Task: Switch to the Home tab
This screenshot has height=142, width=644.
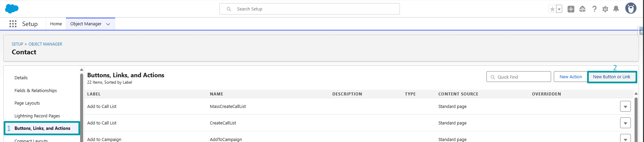Action: tap(56, 24)
